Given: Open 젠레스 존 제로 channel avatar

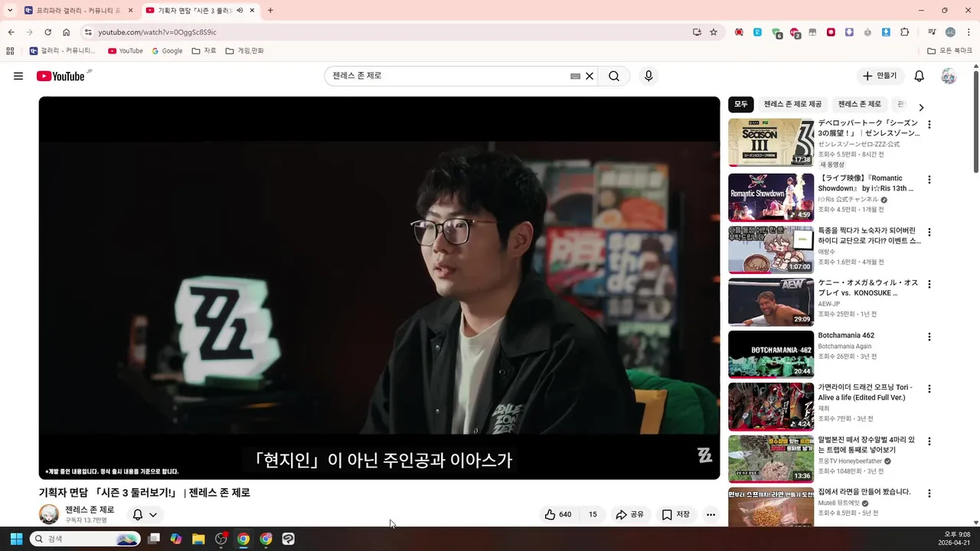Looking at the screenshot, I should point(49,514).
